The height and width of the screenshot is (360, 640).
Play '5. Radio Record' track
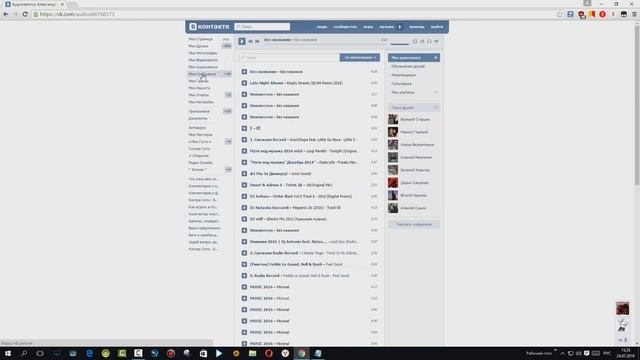click(244, 276)
